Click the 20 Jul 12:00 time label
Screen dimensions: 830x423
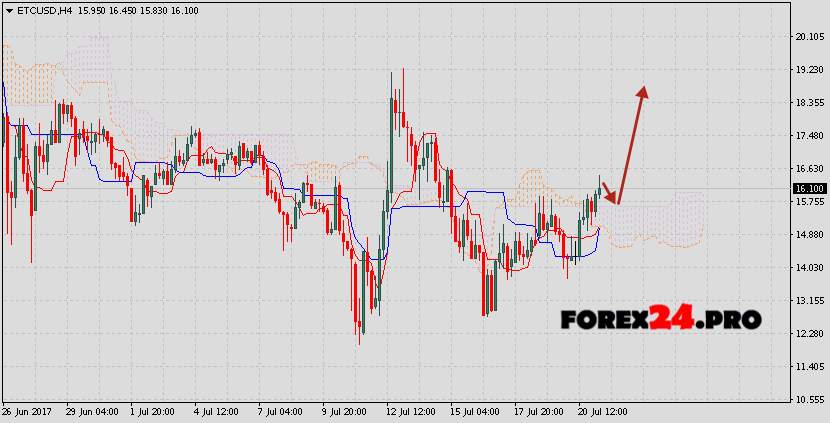(x=603, y=411)
